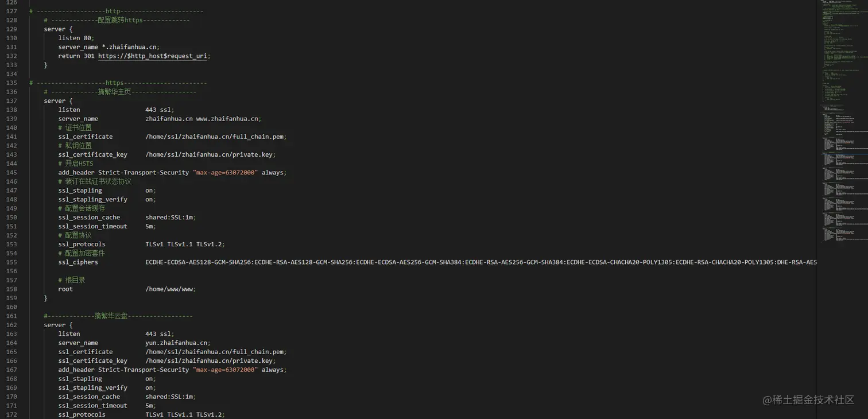Click 'shared:SSL:1m;' value on line 150
The image size is (868, 419).
pyautogui.click(x=170, y=218)
